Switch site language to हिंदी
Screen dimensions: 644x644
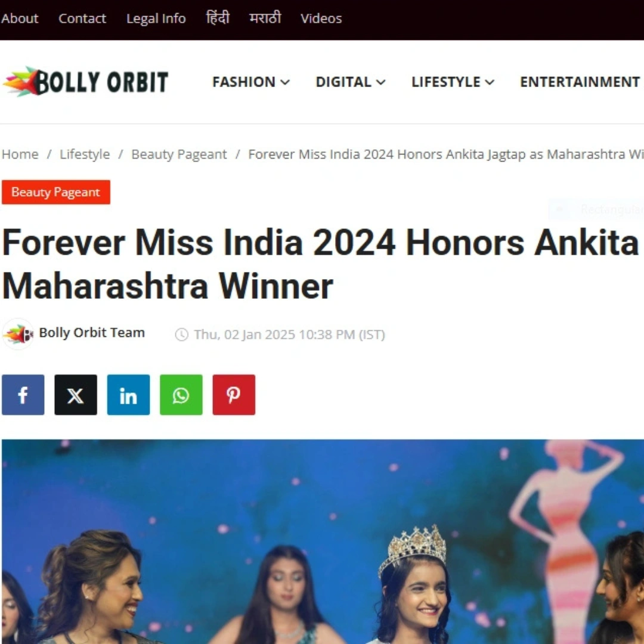(218, 18)
